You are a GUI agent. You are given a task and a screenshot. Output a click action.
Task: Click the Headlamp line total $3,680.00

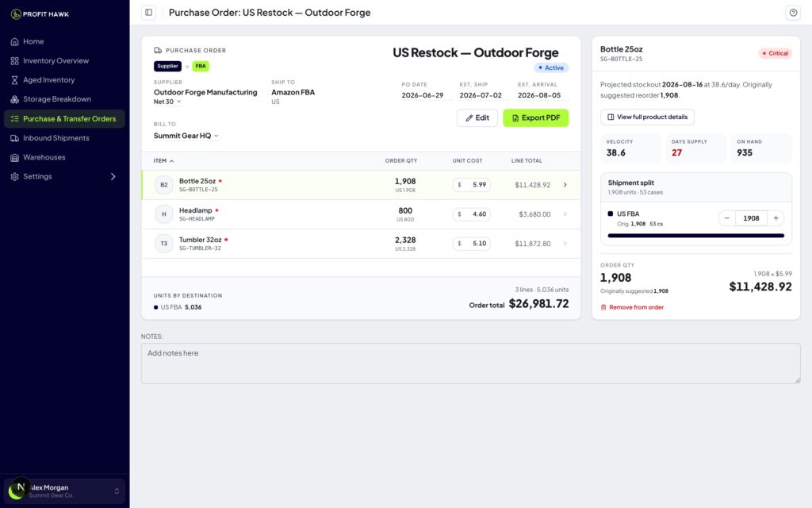point(534,214)
